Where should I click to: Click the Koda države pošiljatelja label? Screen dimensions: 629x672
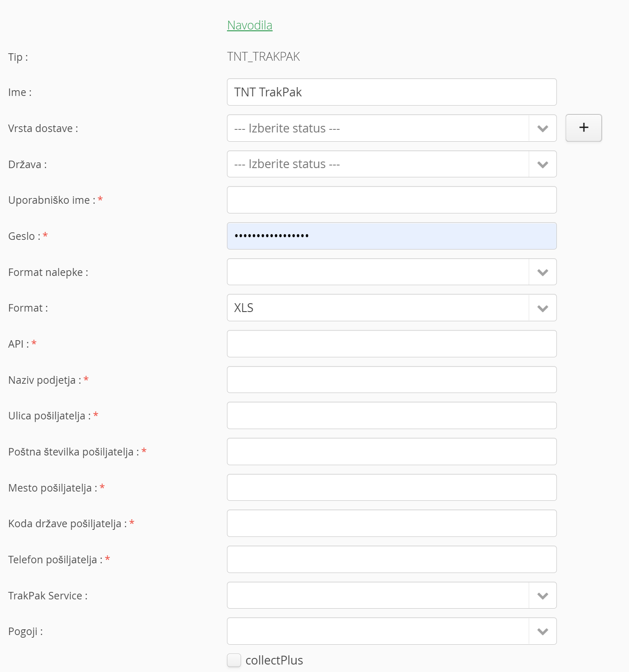pos(68,524)
